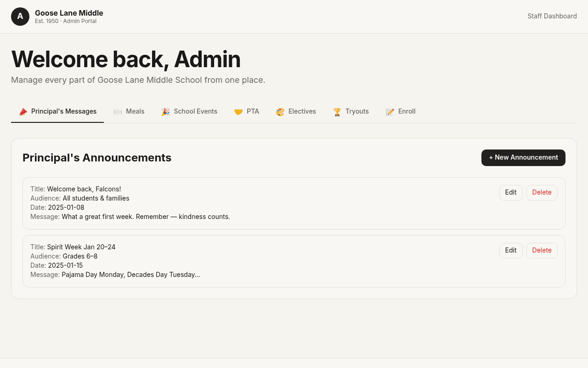Click the trophy icon beside Tryouts
The width and height of the screenshot is (588, 368).
click(x=337, y=112)
